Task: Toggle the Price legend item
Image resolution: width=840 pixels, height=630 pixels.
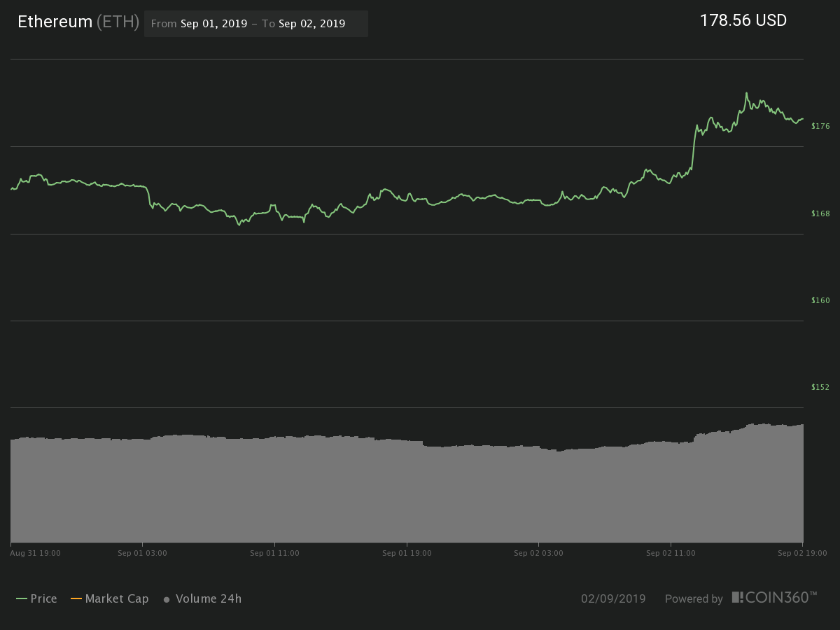Action: click(36, 598)
